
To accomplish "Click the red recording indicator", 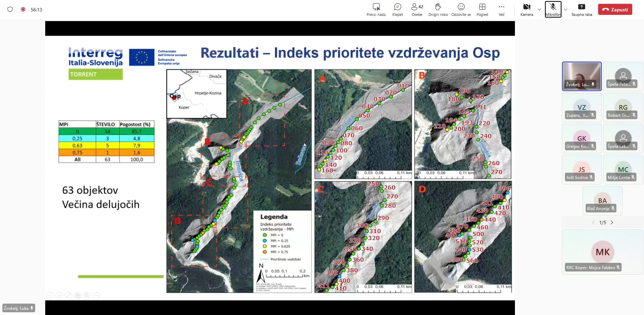I will tap(23, 9).
